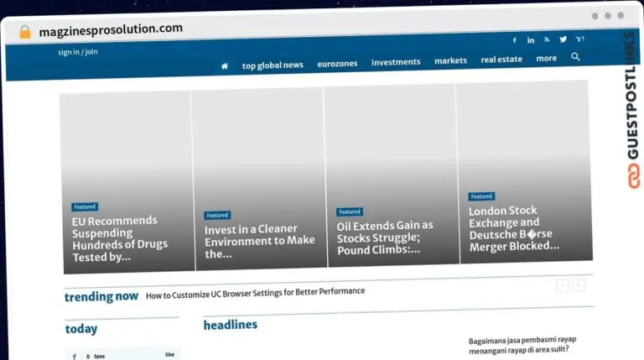The width and height of the screenshot is (644, 360).
Task: Show previous trending item arrow
Action: click(562, 285)
